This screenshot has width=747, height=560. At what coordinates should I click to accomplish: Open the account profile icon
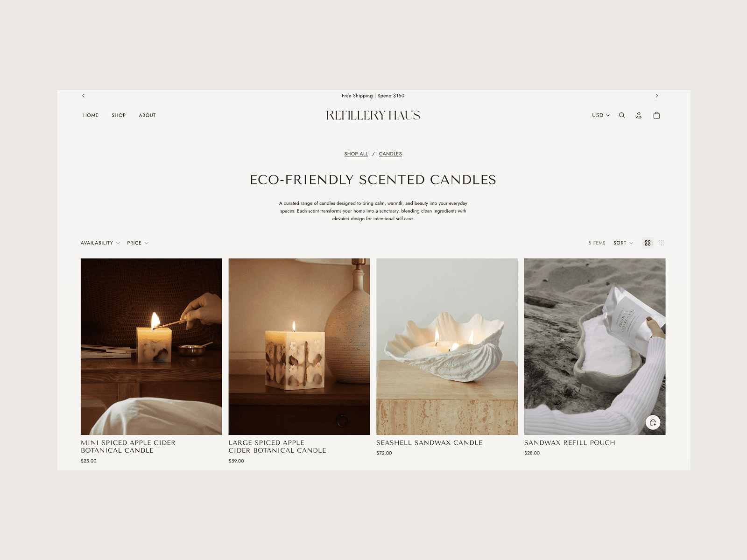(x=639, y=115)
